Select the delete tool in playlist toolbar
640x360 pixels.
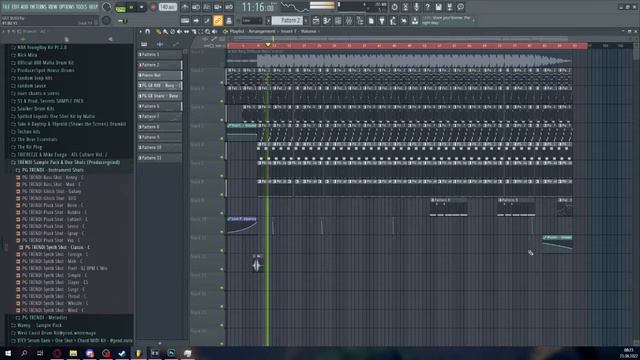(x=172, y=31)
